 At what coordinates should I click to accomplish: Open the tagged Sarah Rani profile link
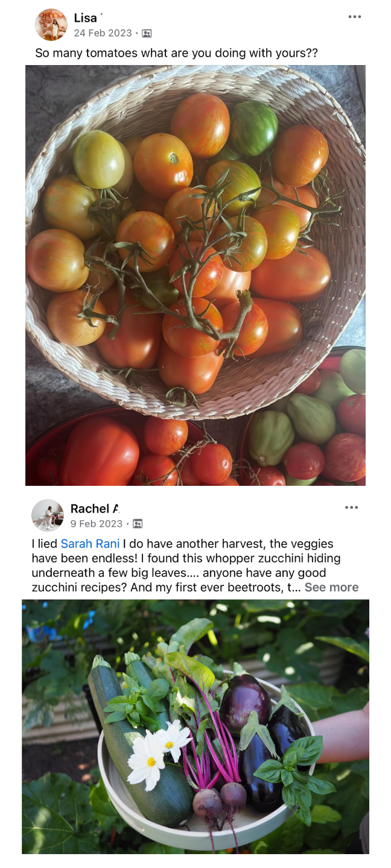pyautogui.click(x=90, y=544)
